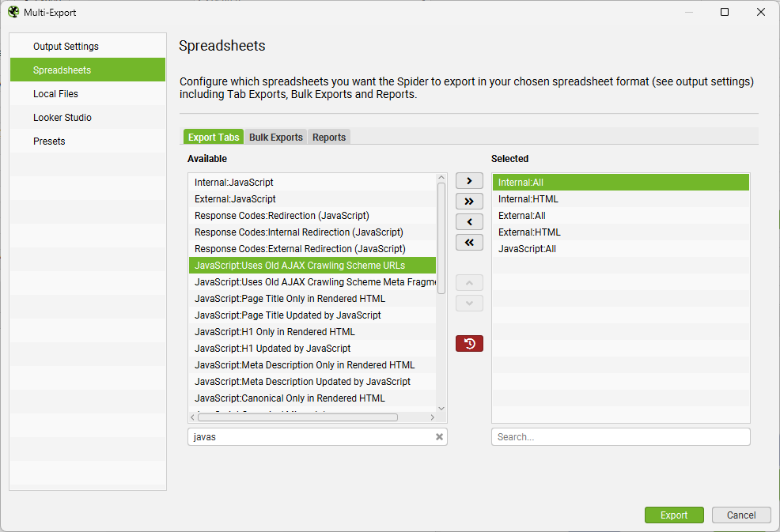Open the Looker Studio section
The height and width of the screenshot is (532, 780).
click(x=62, y=118)
